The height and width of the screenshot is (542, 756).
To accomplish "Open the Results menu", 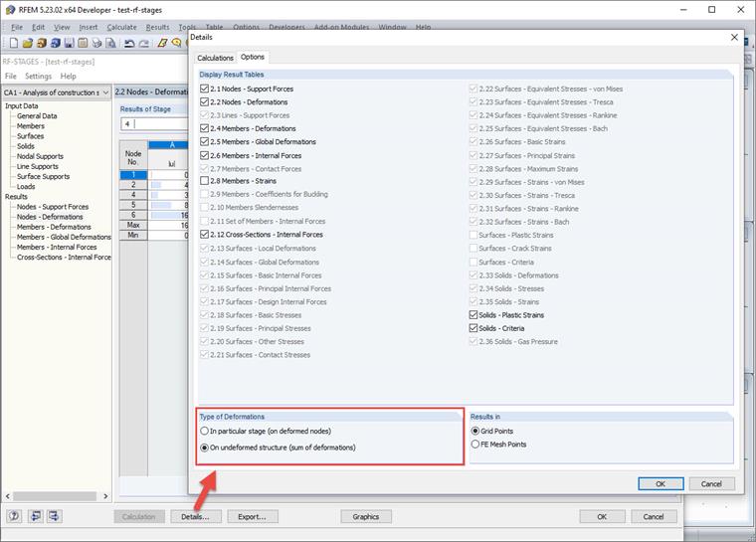I will tap(157, 28).
